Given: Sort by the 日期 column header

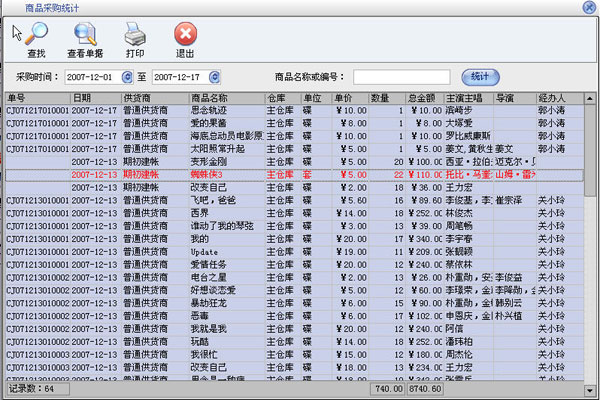Looking at the screenshot, I should 94,98.
